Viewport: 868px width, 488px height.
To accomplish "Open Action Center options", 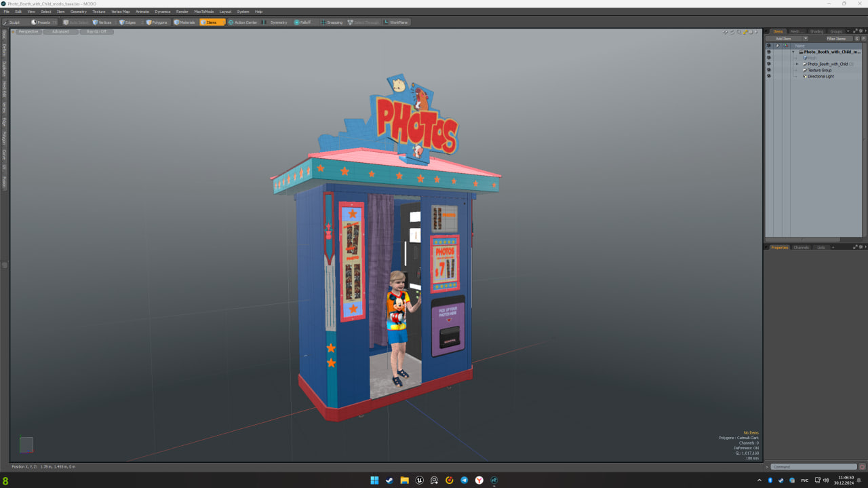I will [x=243, y=22].
